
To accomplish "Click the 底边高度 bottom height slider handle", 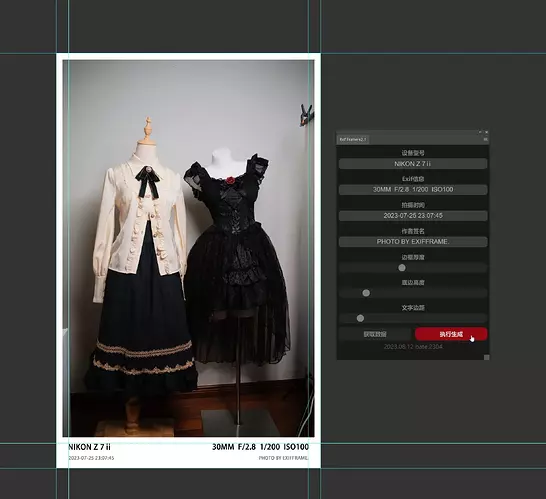I will 366,293.
